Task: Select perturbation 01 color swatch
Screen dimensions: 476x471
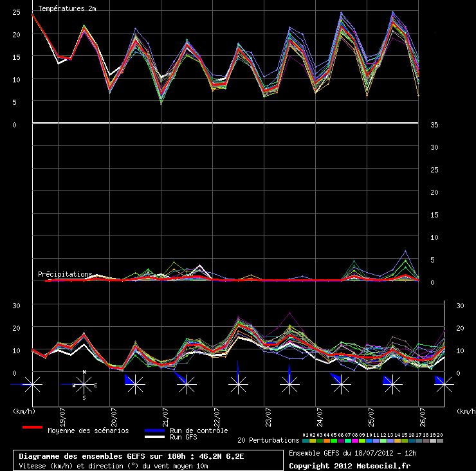Action: [305, 441]
